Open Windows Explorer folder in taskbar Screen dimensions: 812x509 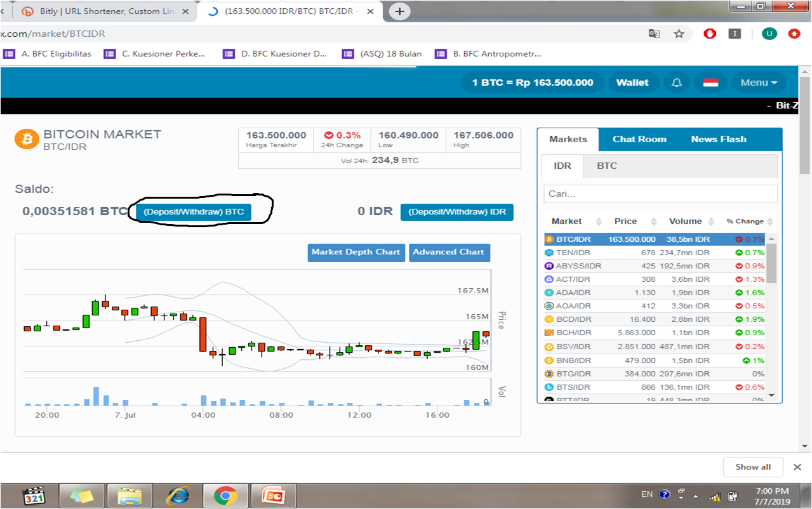tap(130, 496)
